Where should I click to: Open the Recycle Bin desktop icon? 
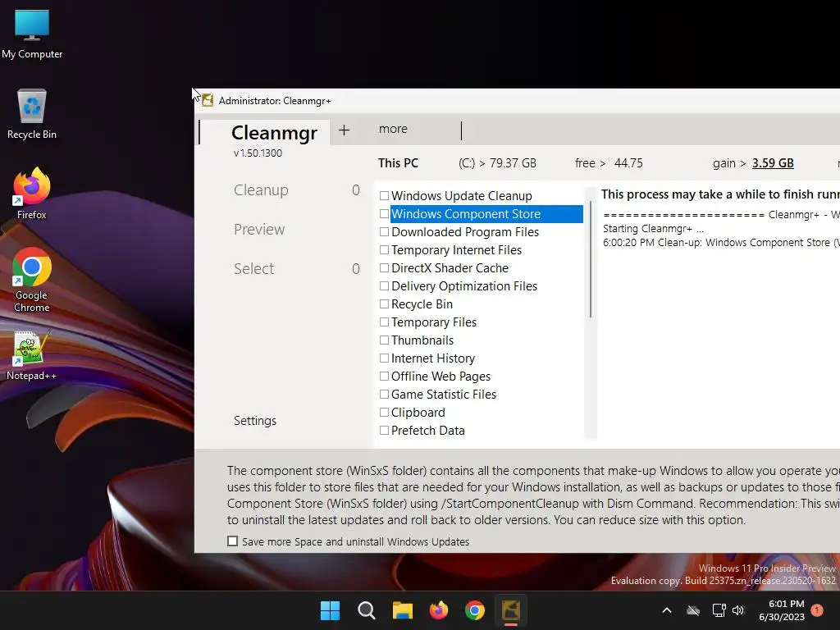pyautogui.click(x=32, y=114)
